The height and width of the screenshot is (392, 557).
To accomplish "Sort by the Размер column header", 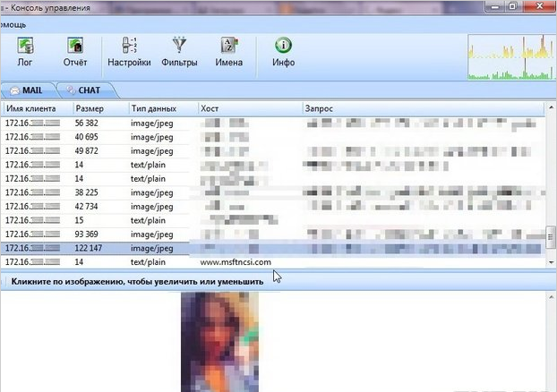I will [x=99, y=108].
